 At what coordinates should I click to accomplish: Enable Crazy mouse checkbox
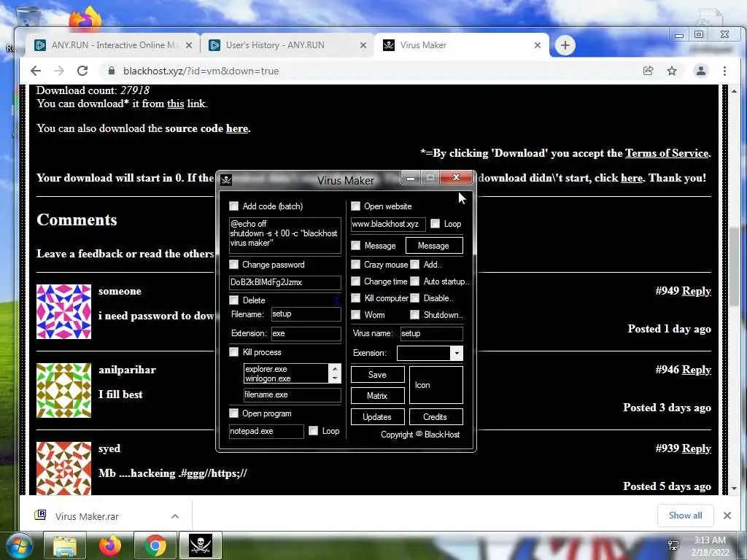pos(355,264)
